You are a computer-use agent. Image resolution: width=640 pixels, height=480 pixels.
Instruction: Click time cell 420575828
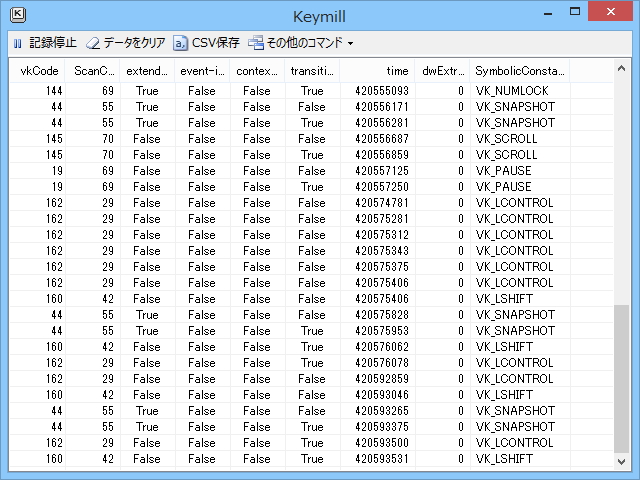(382, 315)
